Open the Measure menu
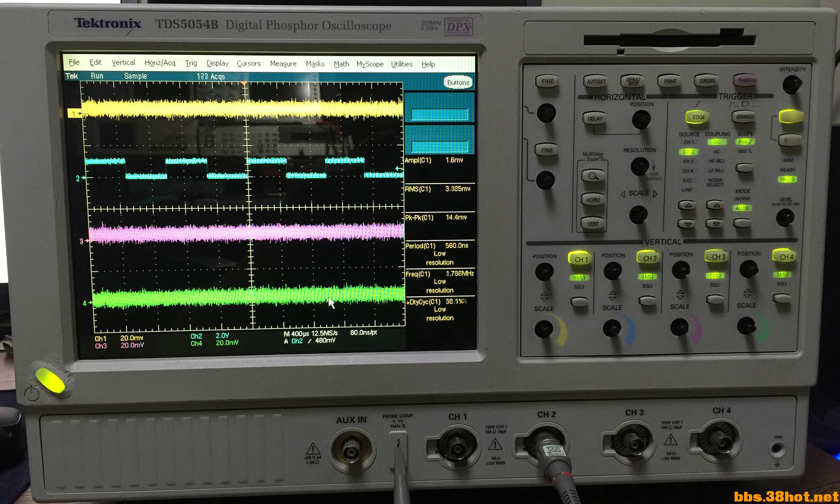 (x=283, y=64)
